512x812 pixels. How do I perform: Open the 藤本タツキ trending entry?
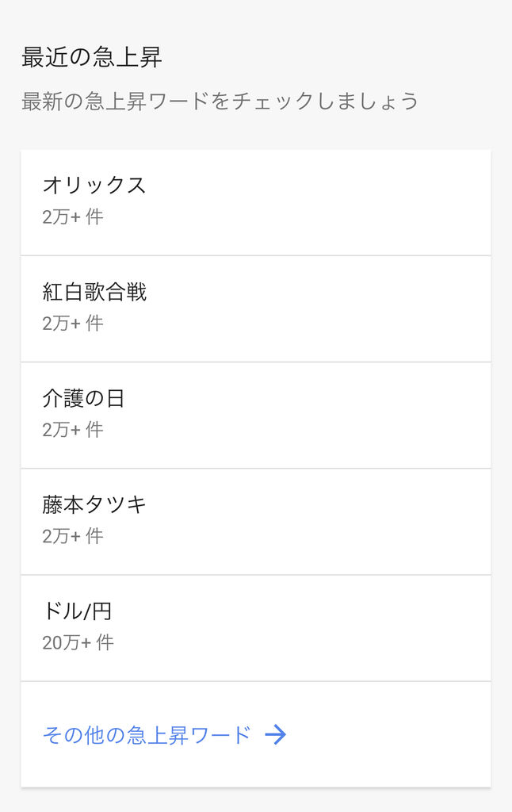(94, 504)
